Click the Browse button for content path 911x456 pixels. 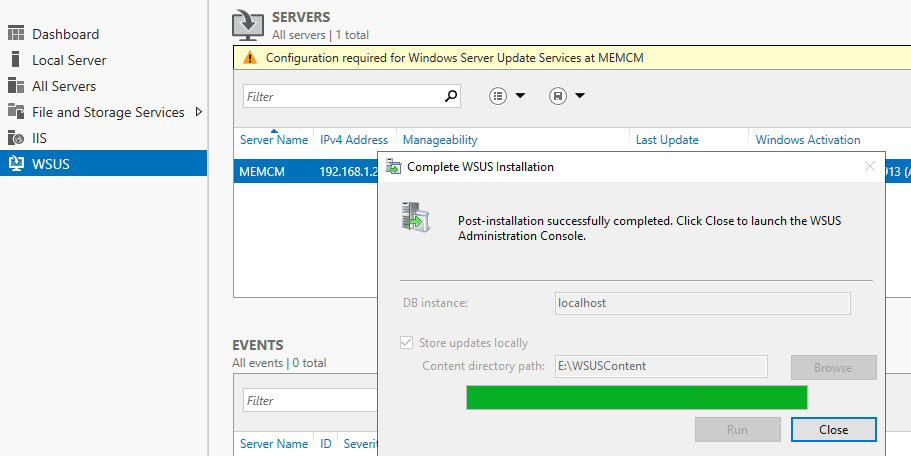click(x=833, y=367)
